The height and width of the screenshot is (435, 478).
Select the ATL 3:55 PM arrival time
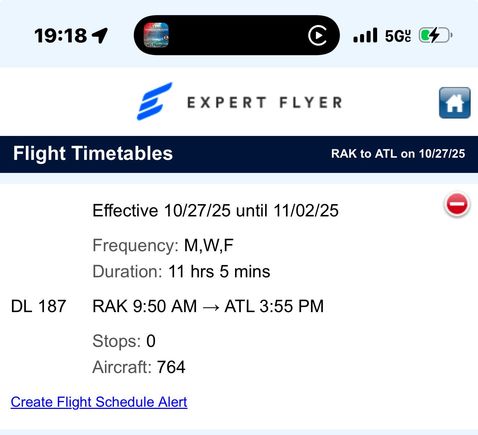click(274, 306)
